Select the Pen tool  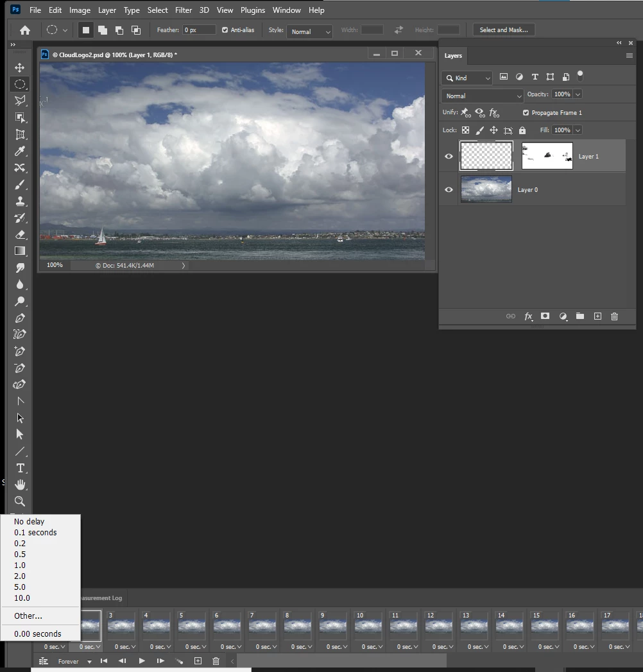pos(20,318)
